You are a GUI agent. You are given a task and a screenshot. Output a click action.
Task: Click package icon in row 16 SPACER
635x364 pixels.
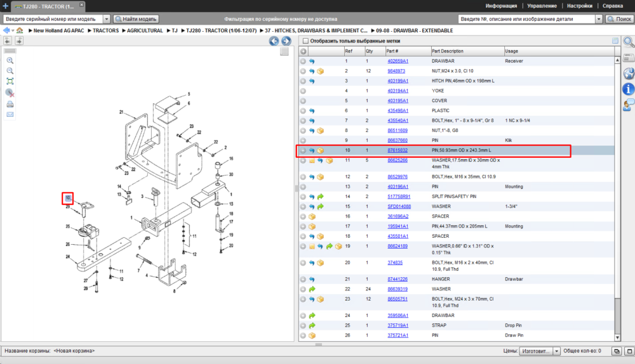pyautogui.click(x=312, y=216)
